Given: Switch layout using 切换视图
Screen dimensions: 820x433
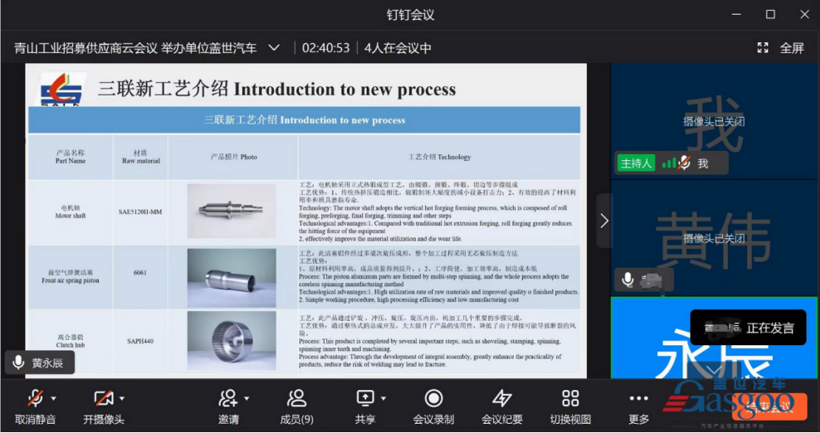Looking at the screenshot, I should 571,406.
